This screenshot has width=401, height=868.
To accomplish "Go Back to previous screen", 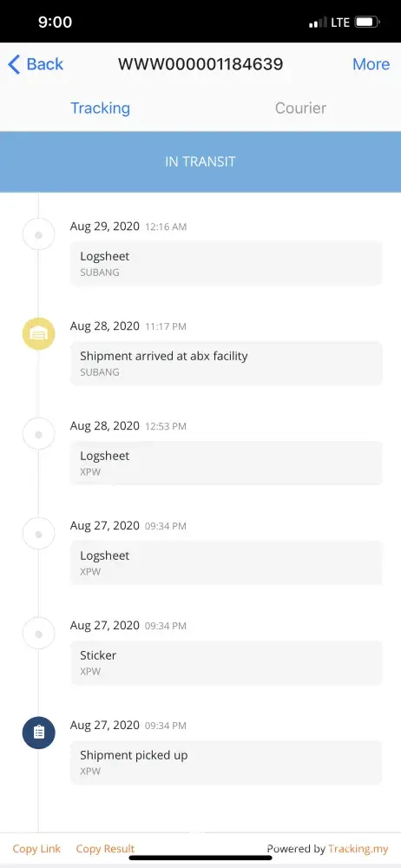I will point(36,64).
